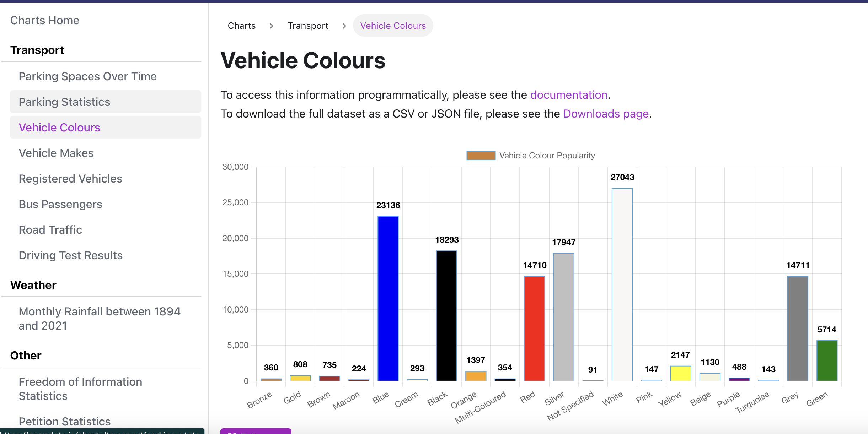Click the White bar in the chart
868x434 pixels.
click(x=622, y=284)
